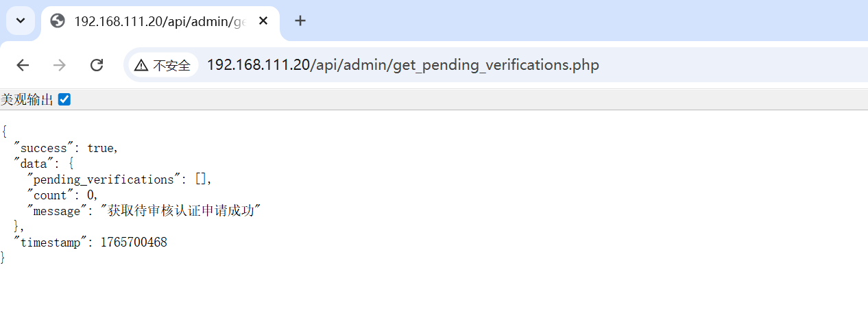Reload the current page
868x311 pixels.
(97, 65)
